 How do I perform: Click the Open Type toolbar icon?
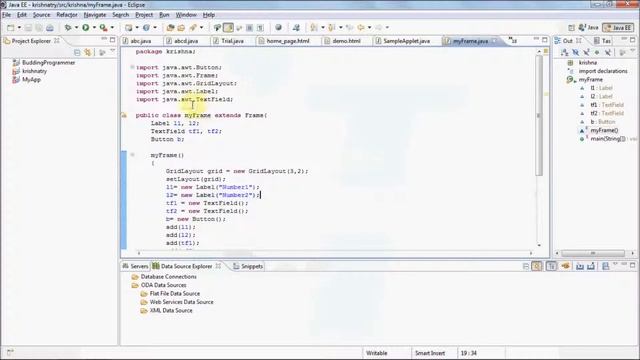click(x=170, y=28)
